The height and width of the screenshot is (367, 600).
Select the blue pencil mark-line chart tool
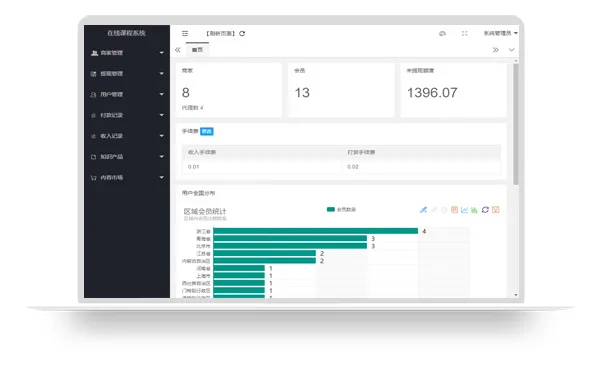click(x=423, y=210)
